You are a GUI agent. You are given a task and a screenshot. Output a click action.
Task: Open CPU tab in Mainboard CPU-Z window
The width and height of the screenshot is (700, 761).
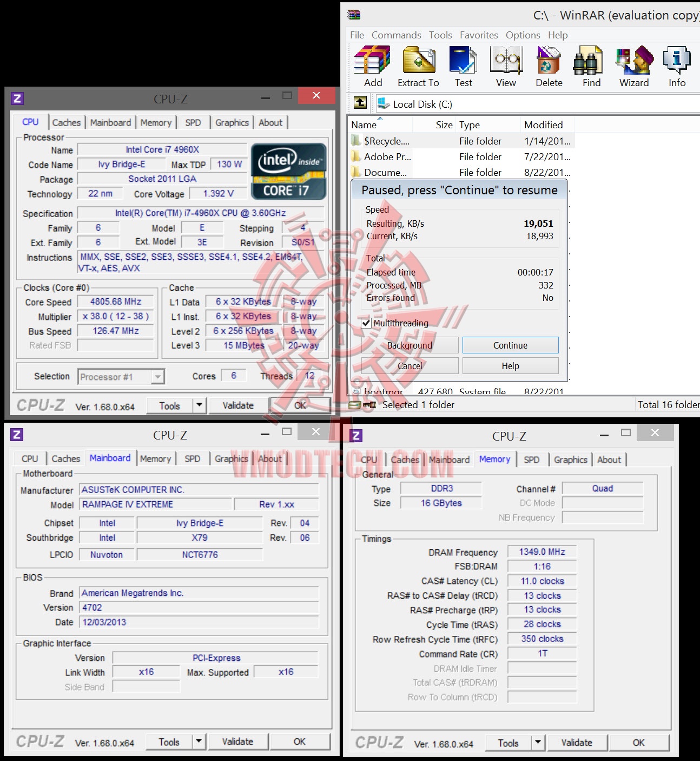point(30,459)
